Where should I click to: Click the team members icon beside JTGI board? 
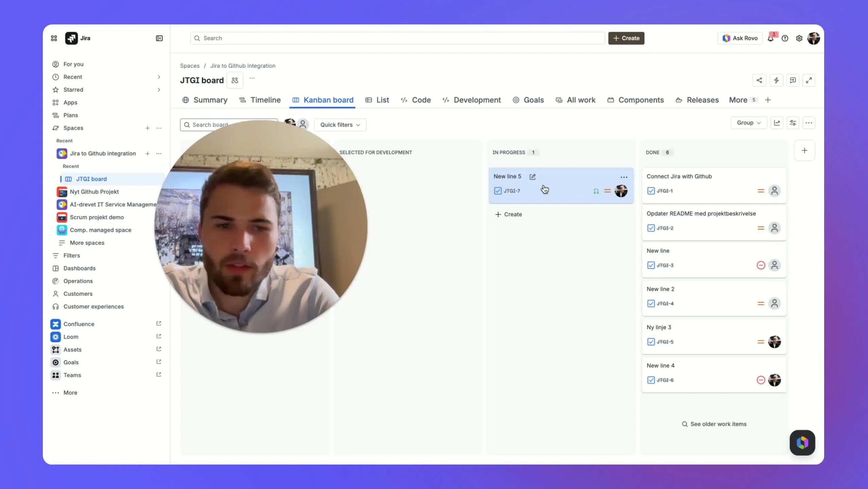pos(235,80)
